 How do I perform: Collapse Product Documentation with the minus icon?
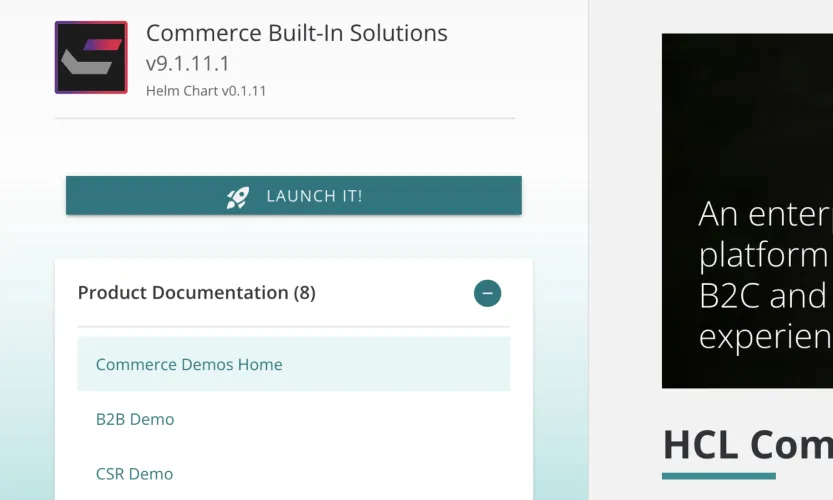(487, 293)
